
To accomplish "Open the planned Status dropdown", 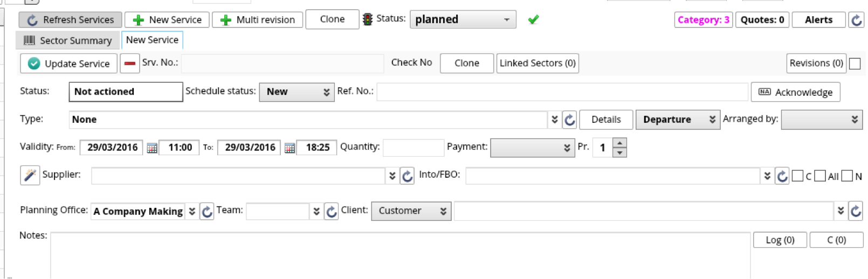I will [463, 20].
